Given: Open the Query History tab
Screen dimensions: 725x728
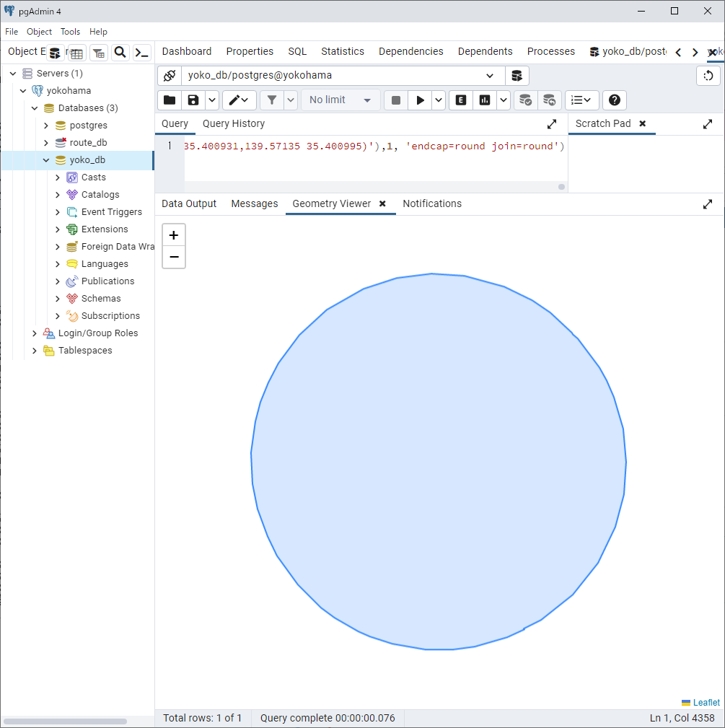Looking at the screenshot, I should (x=234, y=124).
